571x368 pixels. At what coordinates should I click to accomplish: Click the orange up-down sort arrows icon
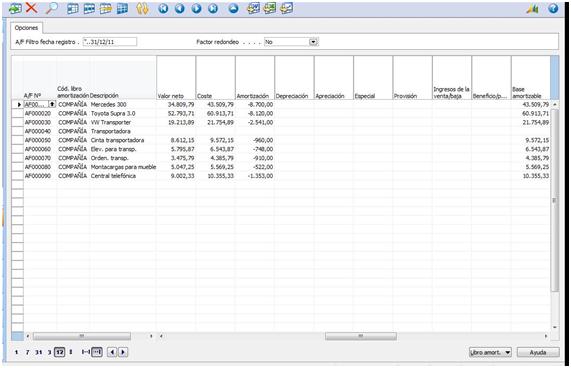click(x=142, y=8)
